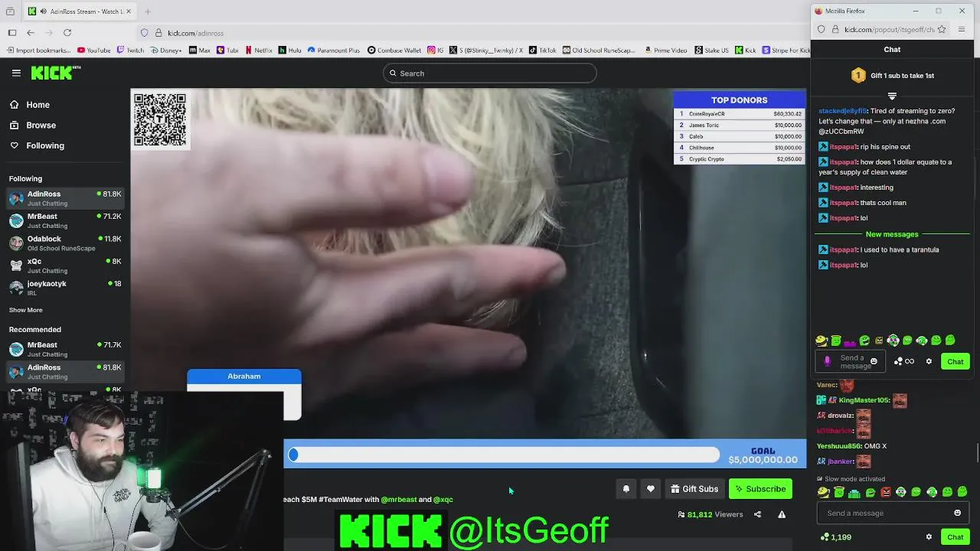Open Browse in the sidebar
Image resolution: width=980 pixels, height=551 pixels.
(x=41, y=125)
